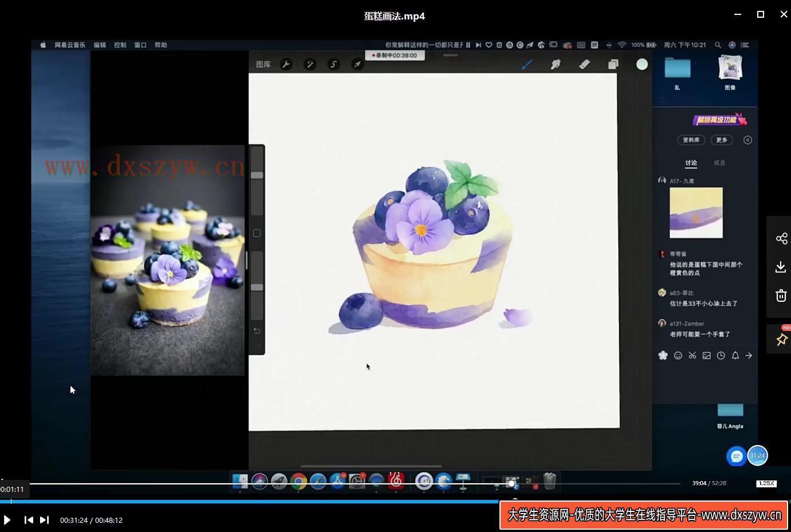Skip to the next video

click(44, 520)
